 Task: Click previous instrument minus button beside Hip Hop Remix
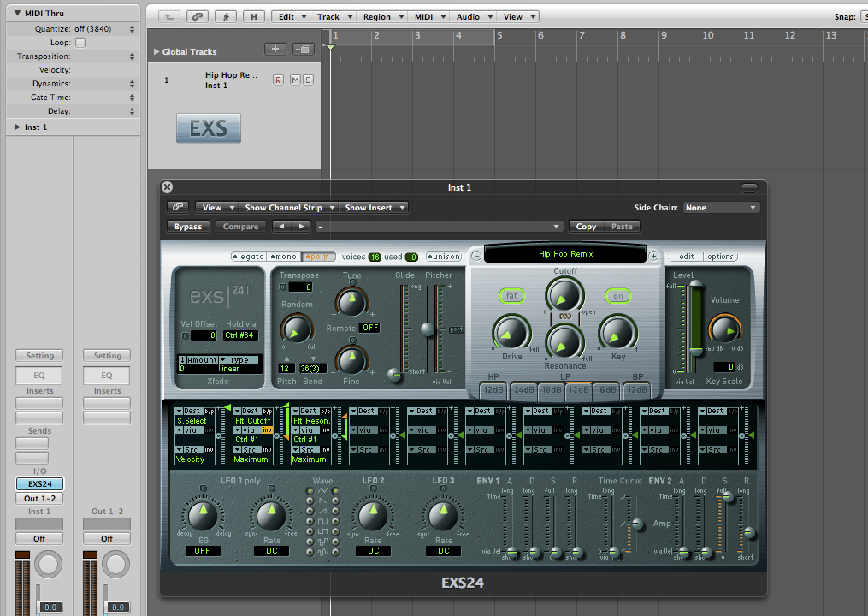tap(476, 257)
